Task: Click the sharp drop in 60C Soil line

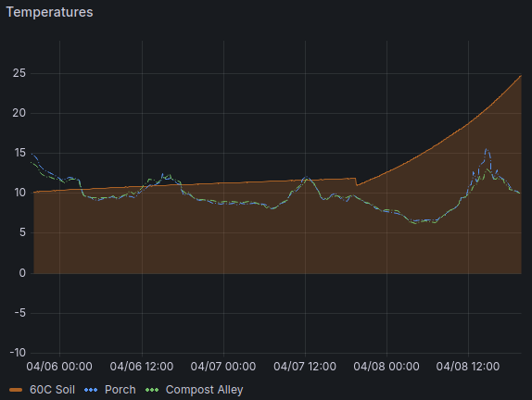Action: [356, 181]
